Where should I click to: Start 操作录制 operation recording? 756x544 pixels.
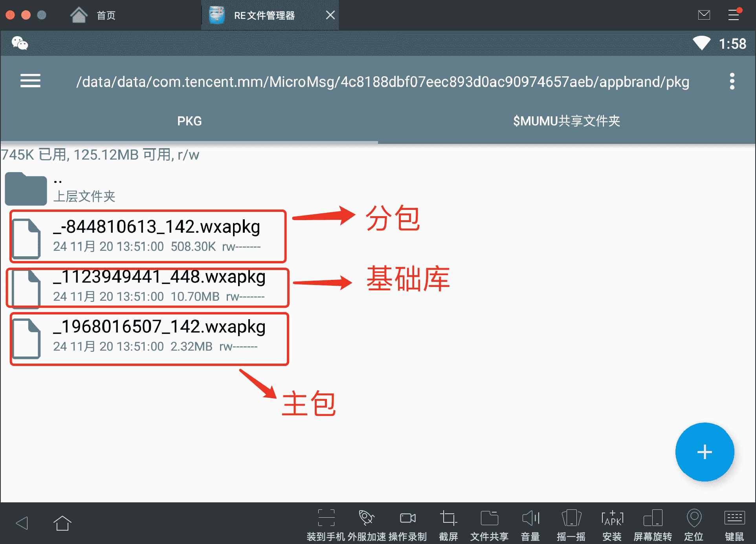click(407, 525)
